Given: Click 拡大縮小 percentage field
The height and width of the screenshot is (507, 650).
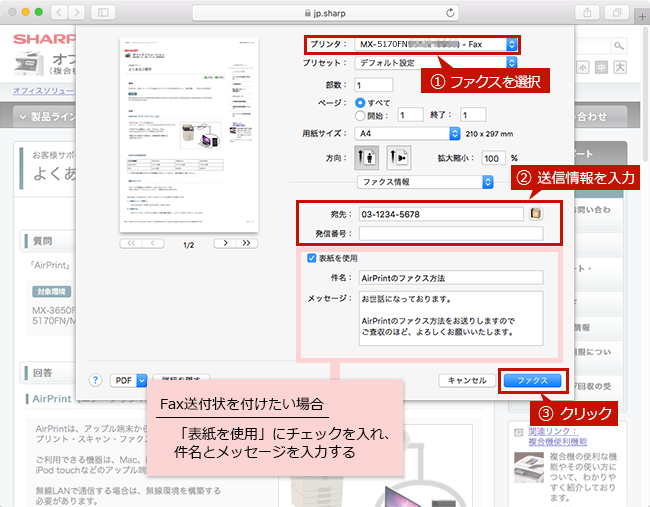Looking at the screenshot, I should click(x=493, y=158).
